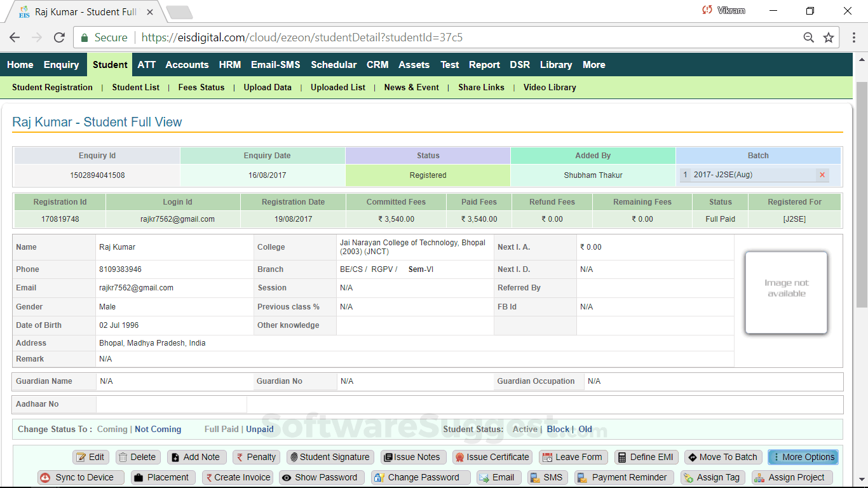Click the Vikram profile button
The width and height of the screenshot is (868, 488).
point(724,11)
